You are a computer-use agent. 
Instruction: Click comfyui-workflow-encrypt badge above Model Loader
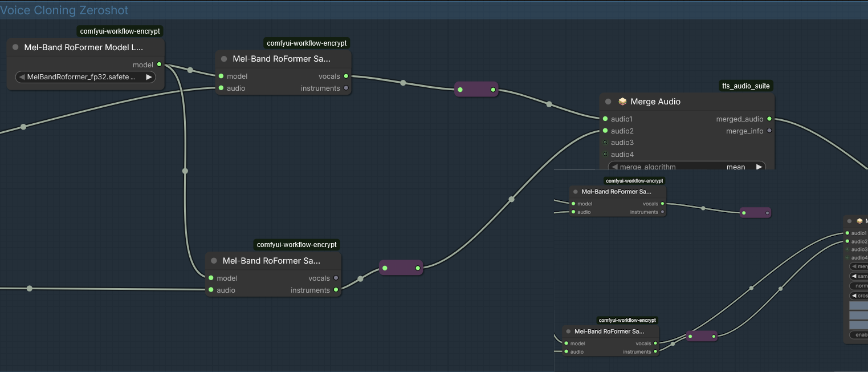(x=120, y=31)
